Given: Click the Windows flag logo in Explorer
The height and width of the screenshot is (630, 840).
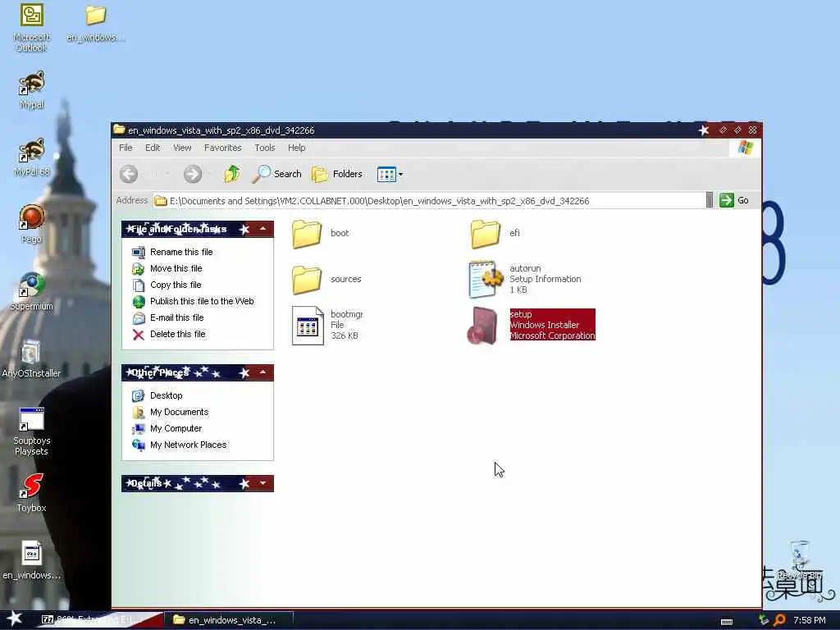Looking at the screenshot, I should (745, 148).
